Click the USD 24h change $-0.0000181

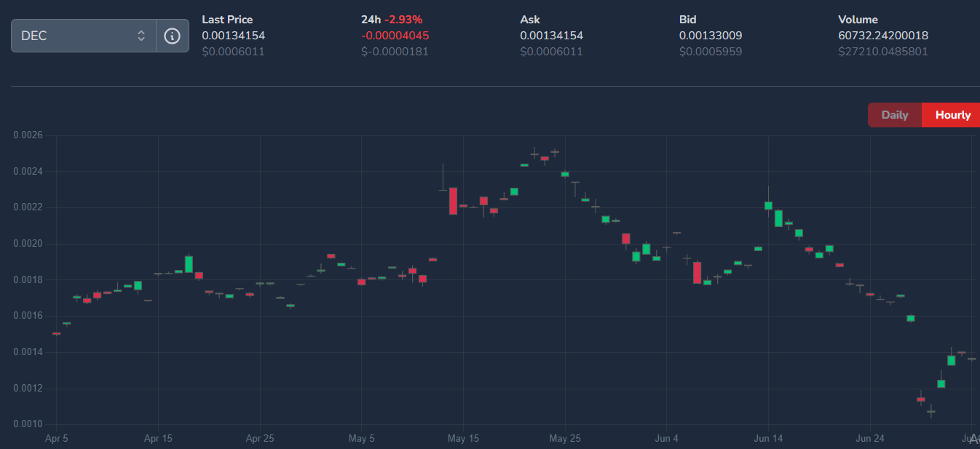coord(395,52)
